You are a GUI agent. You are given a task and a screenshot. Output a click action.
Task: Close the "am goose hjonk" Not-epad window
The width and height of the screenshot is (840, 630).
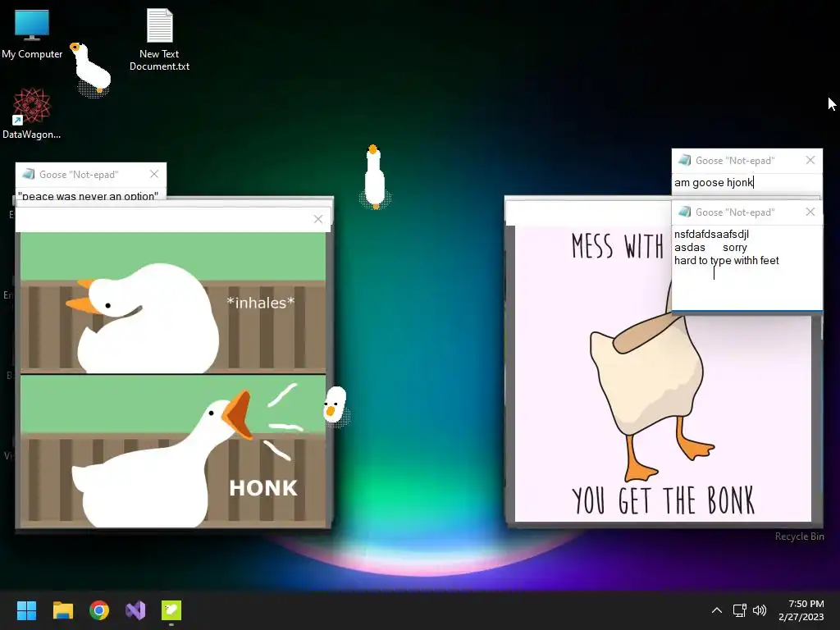pyautogui.click(x=810, y=160)
